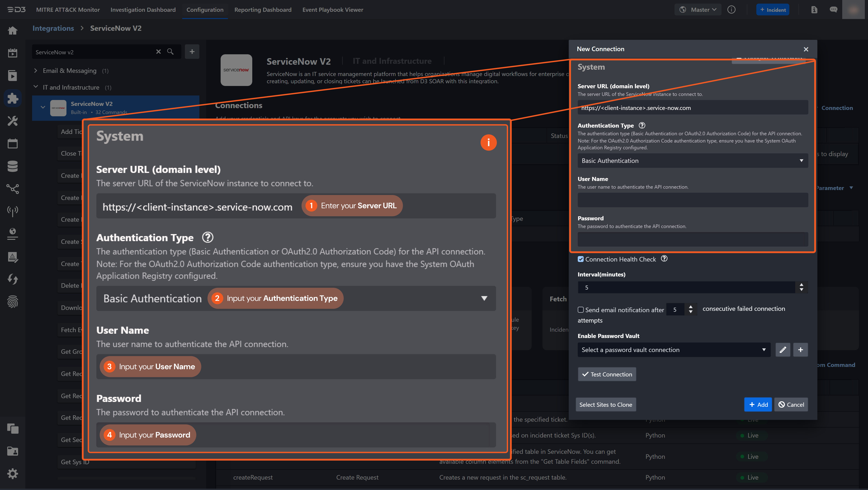The height and width of the screenshot is (490, 868).
Task: Click the wrench and screwdriver tools icon
Action: (x=12, y=121)
